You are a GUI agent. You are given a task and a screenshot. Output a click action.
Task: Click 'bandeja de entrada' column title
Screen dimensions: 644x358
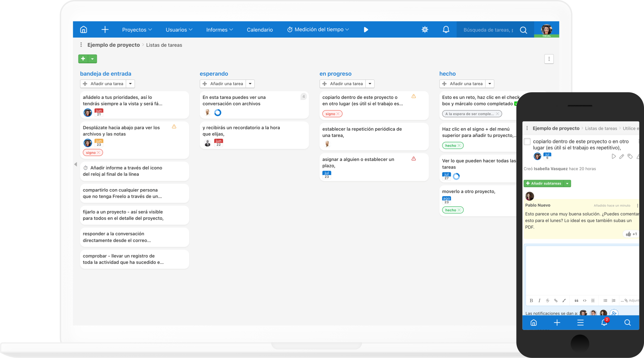(106, 74)
